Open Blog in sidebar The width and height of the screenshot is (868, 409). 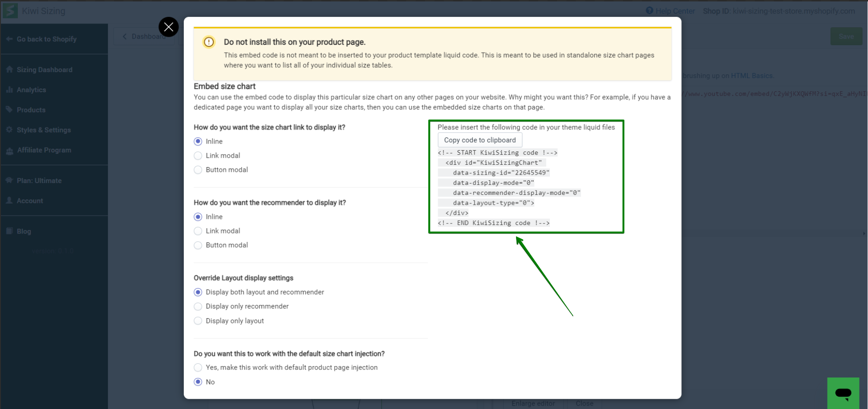[24, 231]
